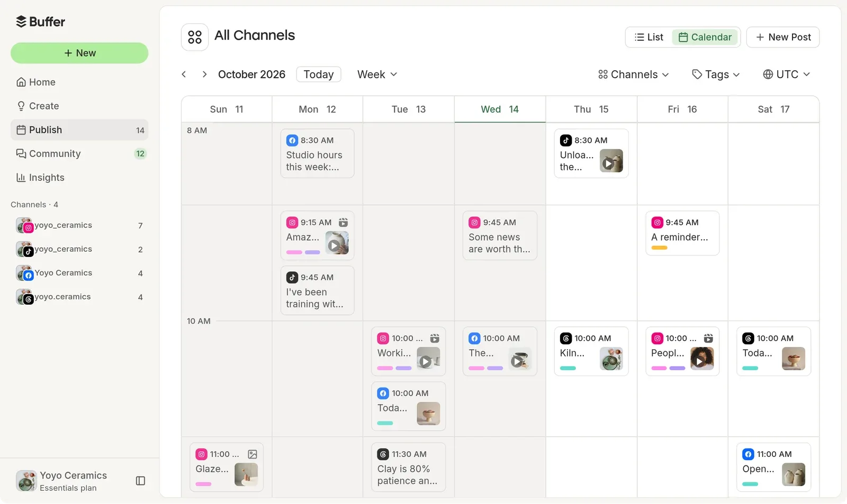The image size is (847, 504).
Task: Click the yoyo_ceramics Instagram channel avatar
Action: click(x=25, y=226)
